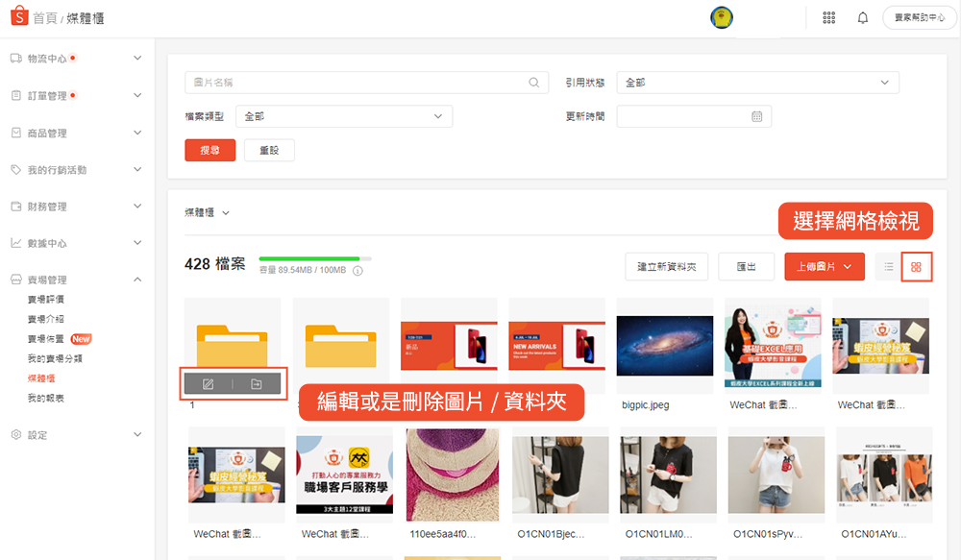Open the notification bell

coord(863,18)
